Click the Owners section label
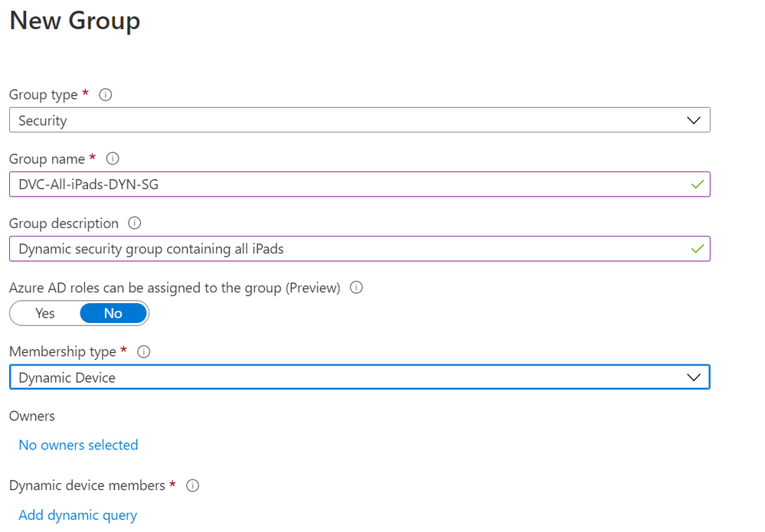Screen dimensions: 765x532 (x=32, y=416)
